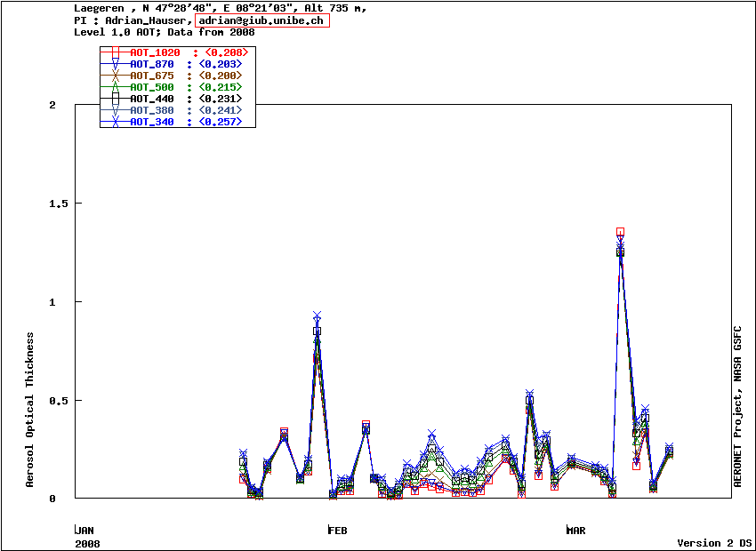Click the late-January data peak near 0.9

coord(317,318)
